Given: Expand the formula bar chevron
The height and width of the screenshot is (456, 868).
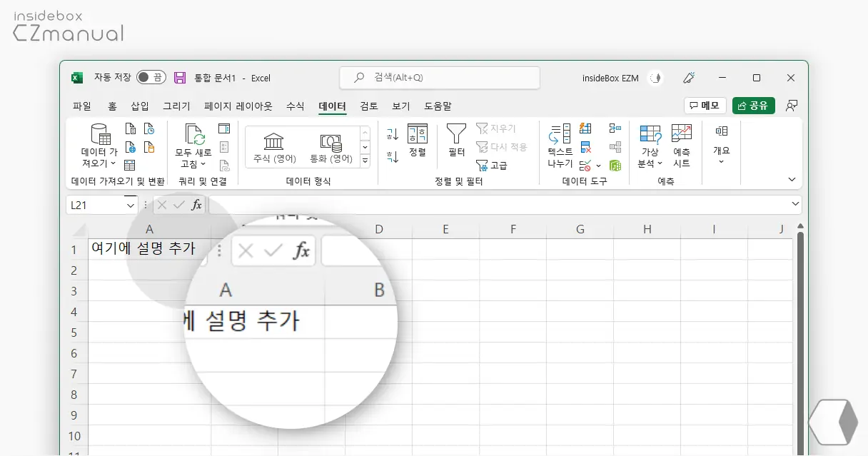Looking at the screenshot, I should [x=796, y=205].
